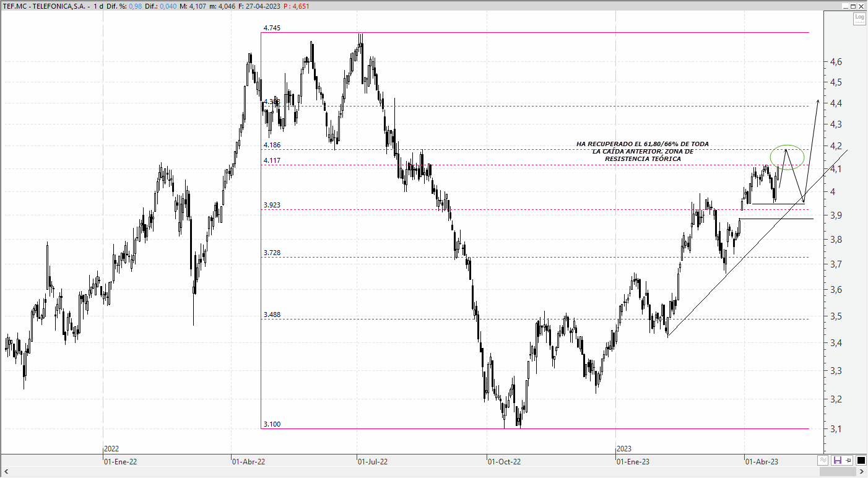Click the 01-Jul-22 date label
The height and width of the screenshot is (478, 868).
[x=373, y=461]
